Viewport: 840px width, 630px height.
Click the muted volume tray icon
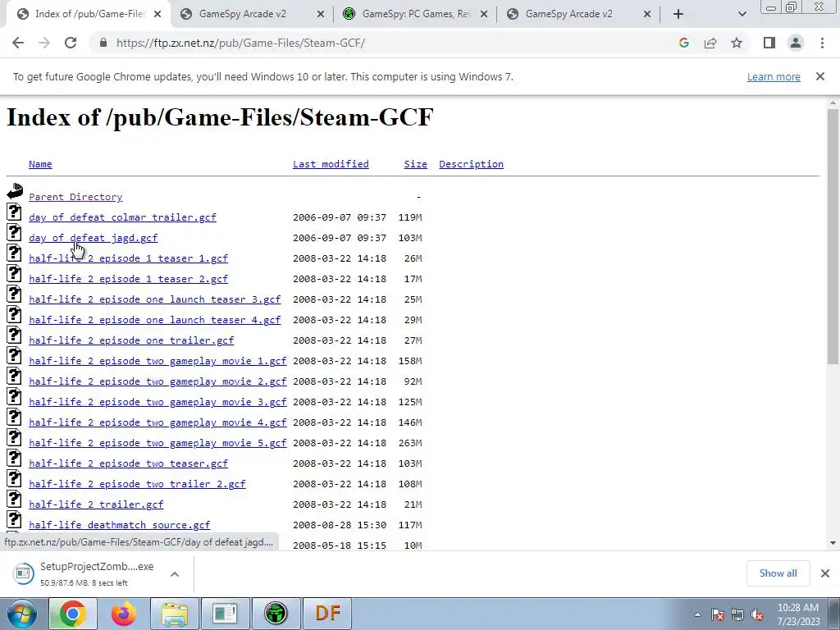pyautogui.click(x=757, y=614)
